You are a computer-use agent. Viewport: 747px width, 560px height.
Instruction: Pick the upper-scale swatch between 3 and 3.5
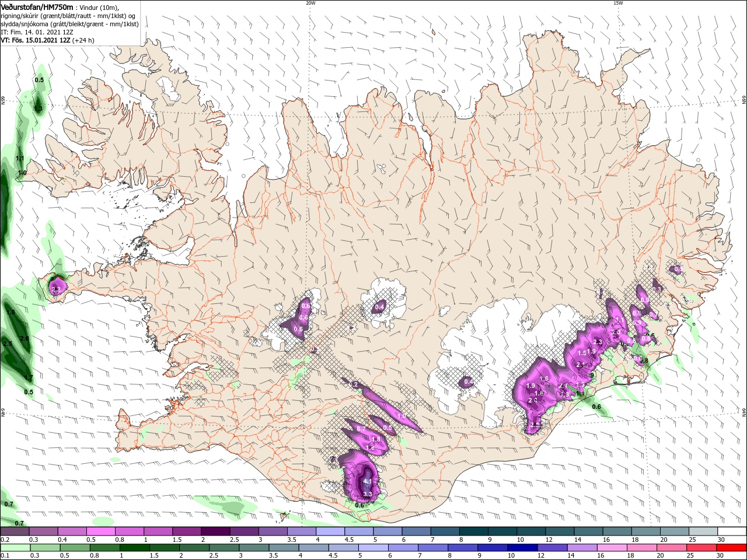(x=273, y=531)
